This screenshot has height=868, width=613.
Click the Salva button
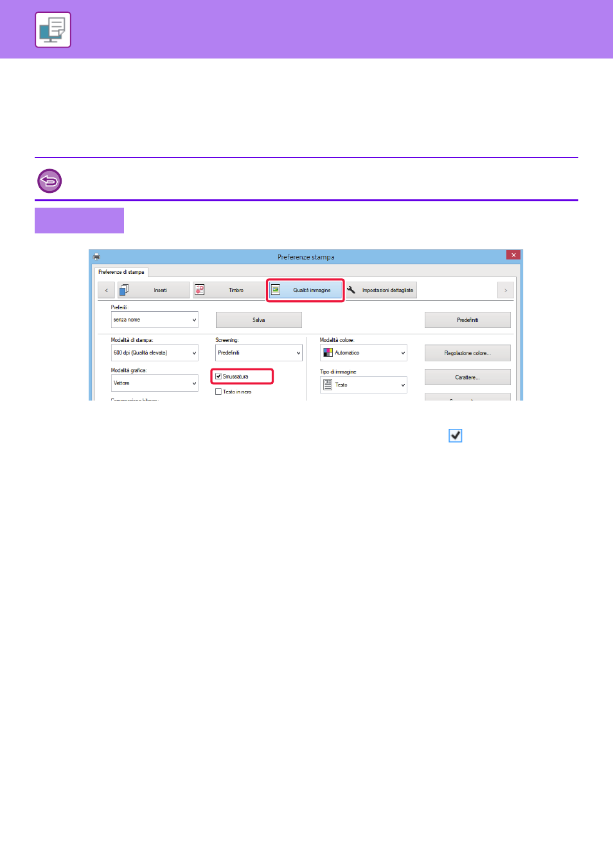259,320
